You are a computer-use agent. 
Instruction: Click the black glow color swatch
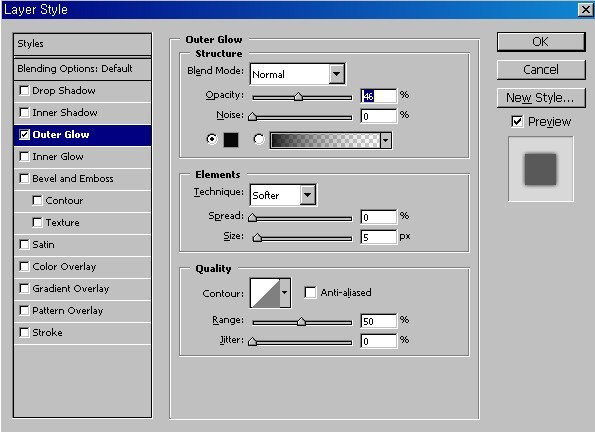(231, 140)
